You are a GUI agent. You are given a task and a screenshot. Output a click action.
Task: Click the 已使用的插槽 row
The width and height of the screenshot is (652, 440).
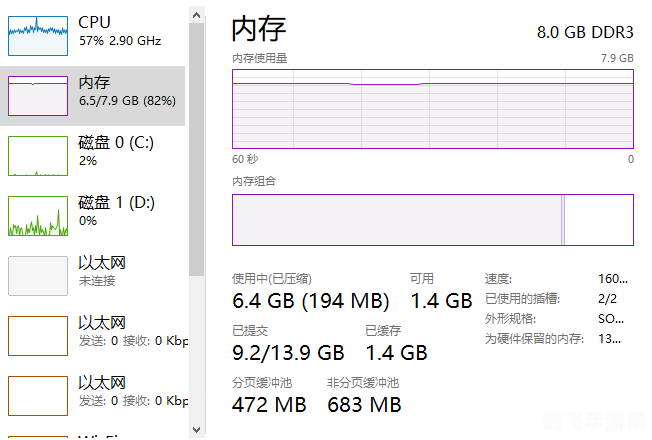tap(557, 299)
